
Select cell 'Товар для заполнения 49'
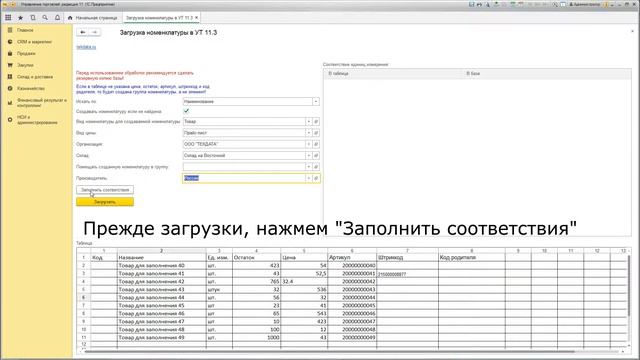pos(162,338)
